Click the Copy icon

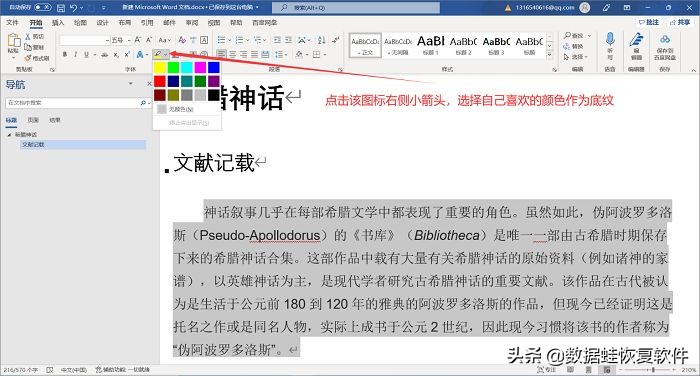(x=28, y=47)
